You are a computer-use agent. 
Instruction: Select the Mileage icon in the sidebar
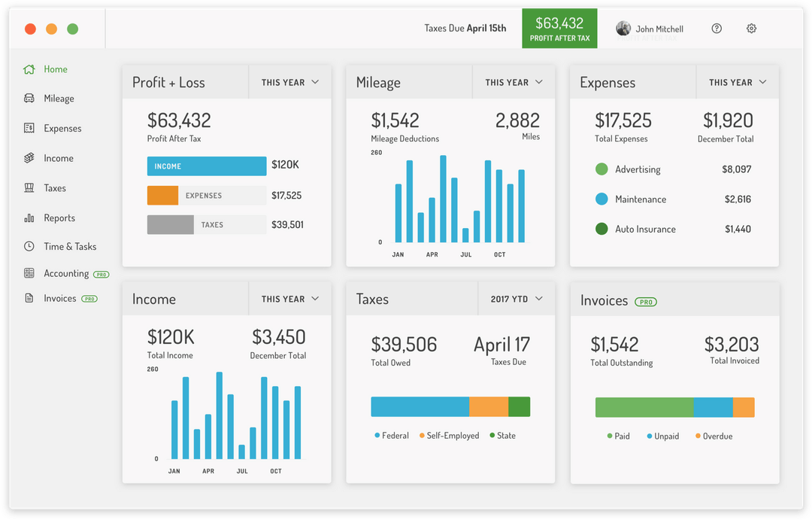[28, 99]
